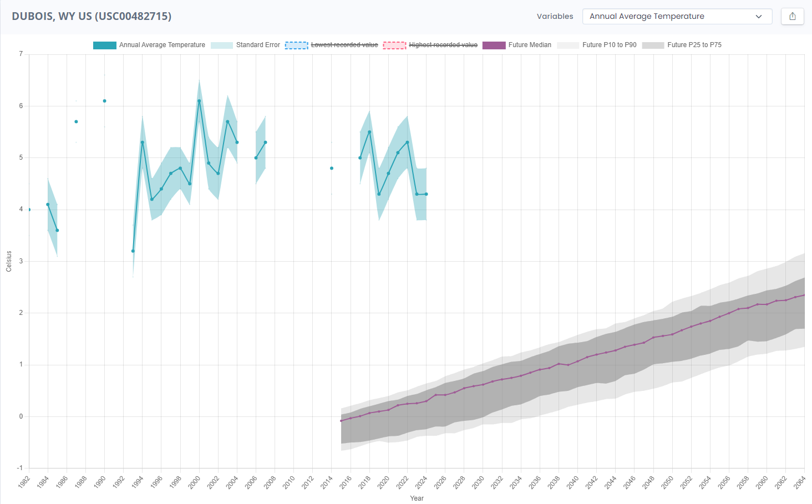Image resolution: width=812 pixels, height=504 pixels.
Task: Toggle Annual Average Temperature legend swatch
Action: (104, 45)
